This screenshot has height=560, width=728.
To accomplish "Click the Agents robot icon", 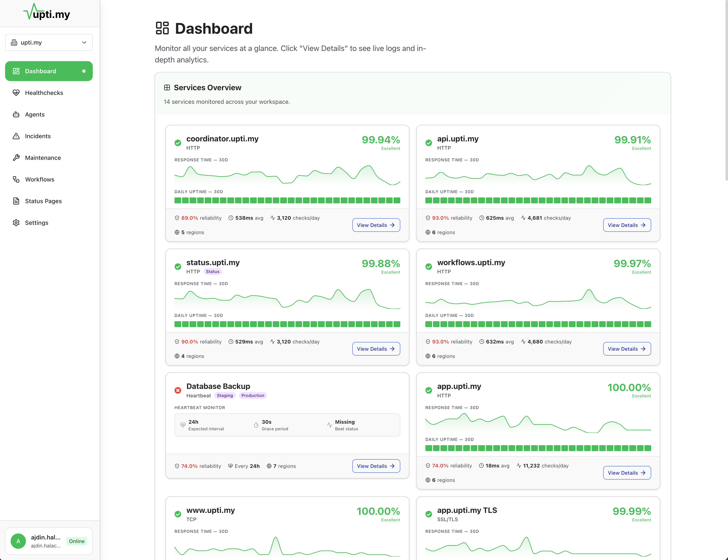I will point(16,114).
